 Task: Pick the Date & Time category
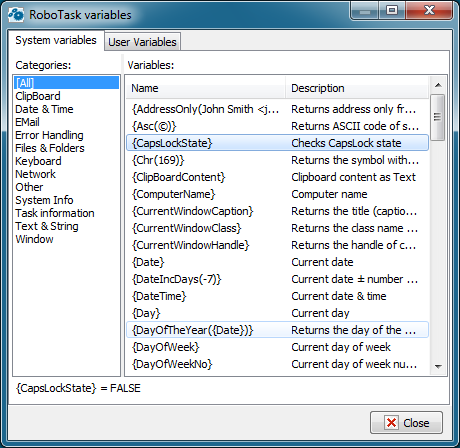pos(66,109)
